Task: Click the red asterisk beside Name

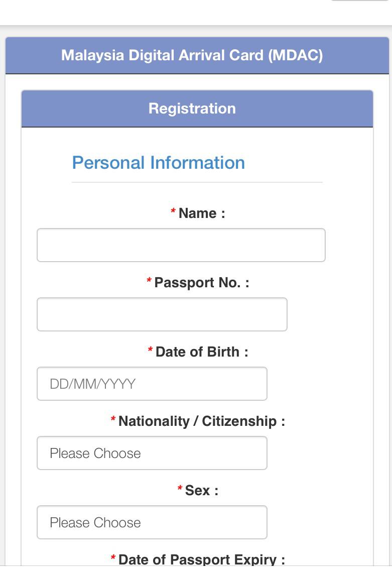Action: tap(173, 212)
